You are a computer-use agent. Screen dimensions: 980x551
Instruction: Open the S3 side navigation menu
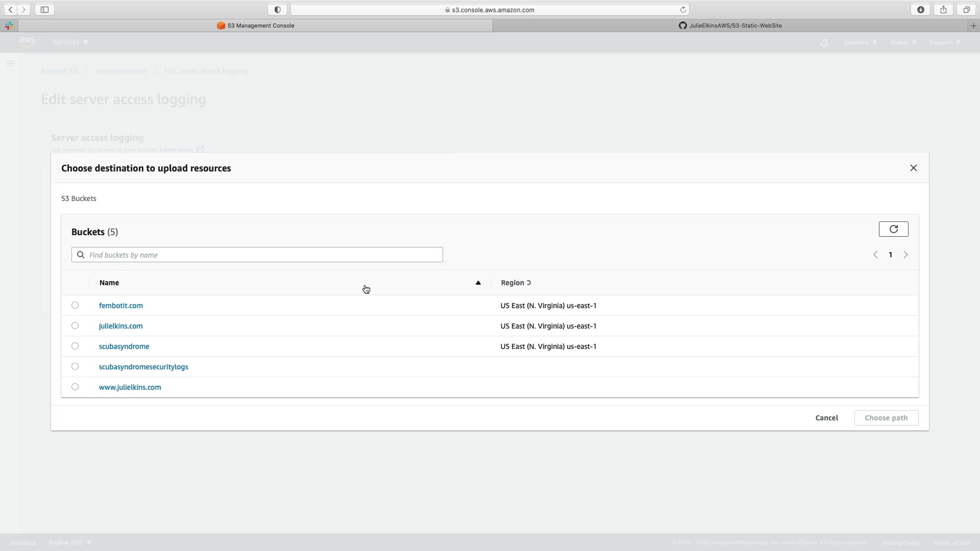10,63
